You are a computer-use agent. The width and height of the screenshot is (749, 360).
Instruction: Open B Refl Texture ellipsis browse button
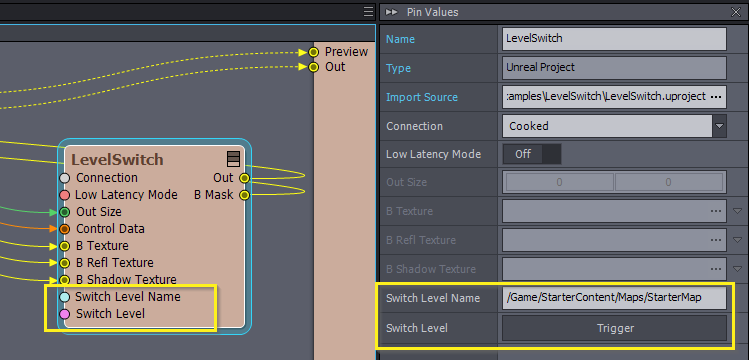716,240
